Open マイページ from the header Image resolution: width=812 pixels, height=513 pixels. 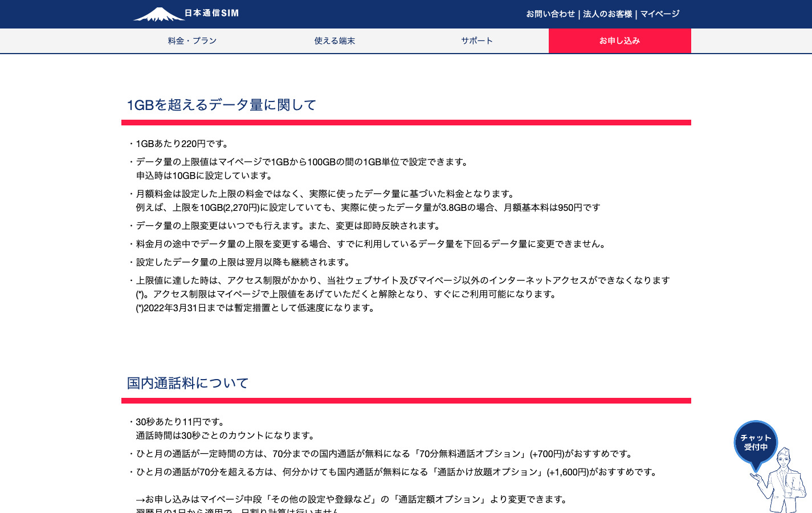(660, 14)
